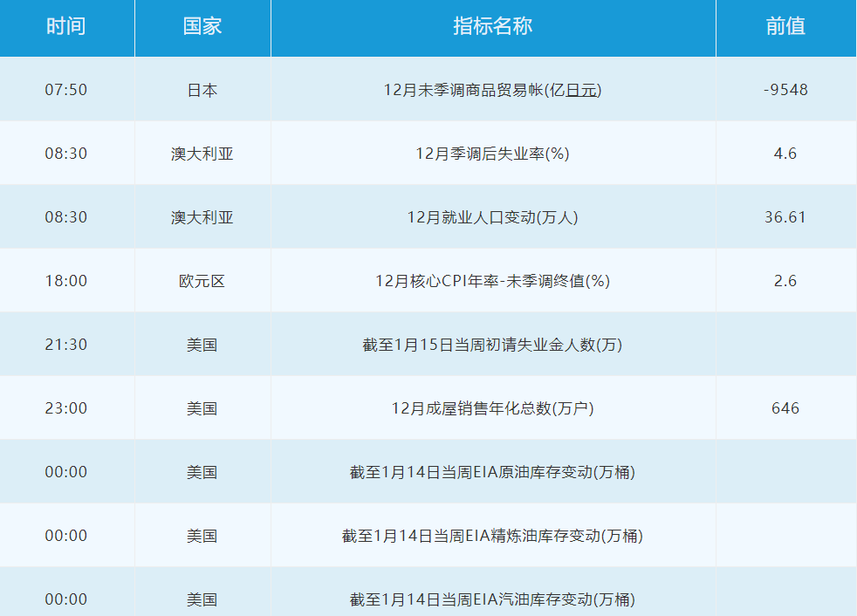
Task: Click 截至1月14日当周EIA汽油库存变动(万桶)
Action: 493,599
